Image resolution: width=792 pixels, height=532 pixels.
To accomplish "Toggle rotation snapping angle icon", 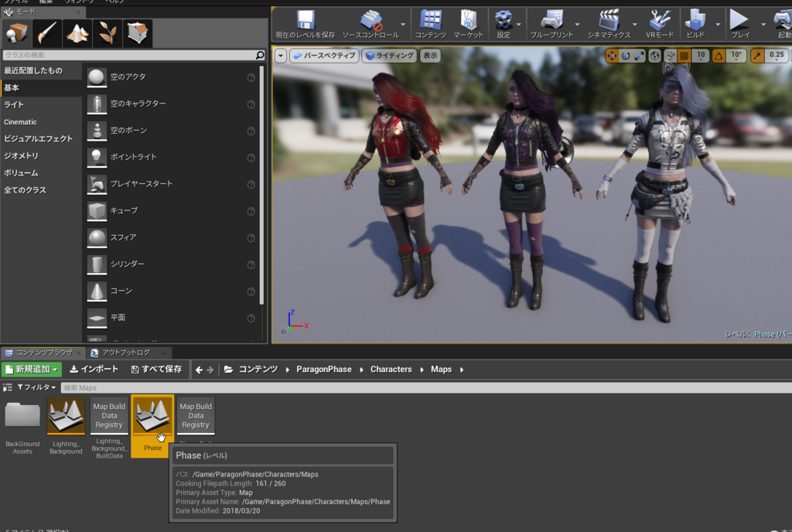I will (719, 56).
